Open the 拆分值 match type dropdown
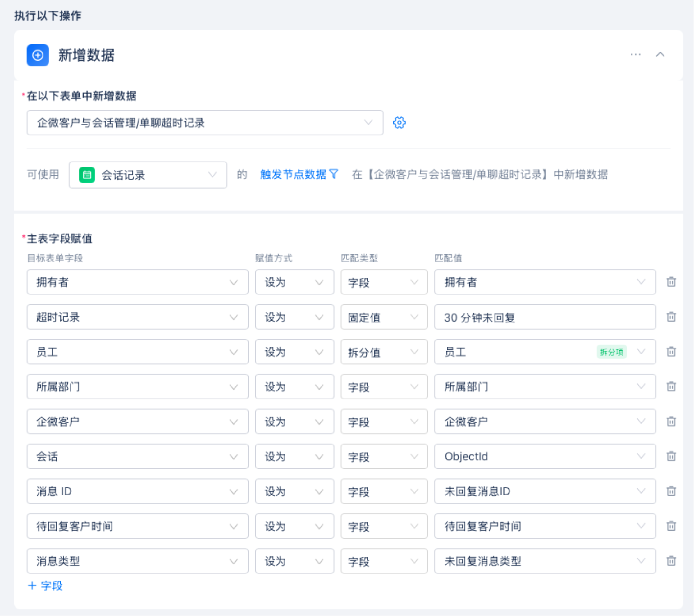694x616 pixels. coord(384,352)
